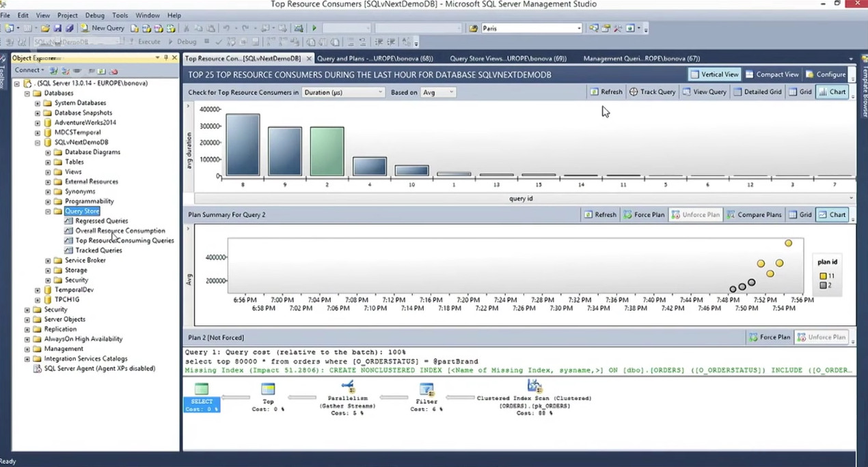Open Tracked Queries report
868x467 pixels.
pyautogui.click(x=98, y=251)
